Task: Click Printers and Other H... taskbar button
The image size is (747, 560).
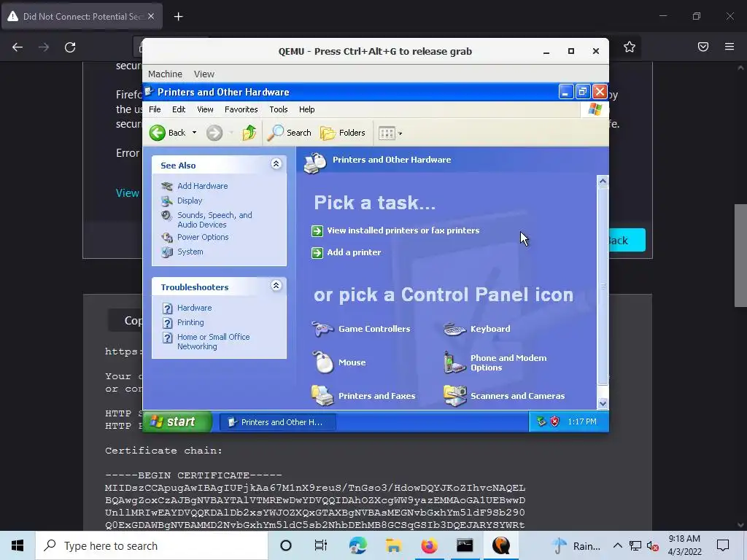Action: (278, 422)
